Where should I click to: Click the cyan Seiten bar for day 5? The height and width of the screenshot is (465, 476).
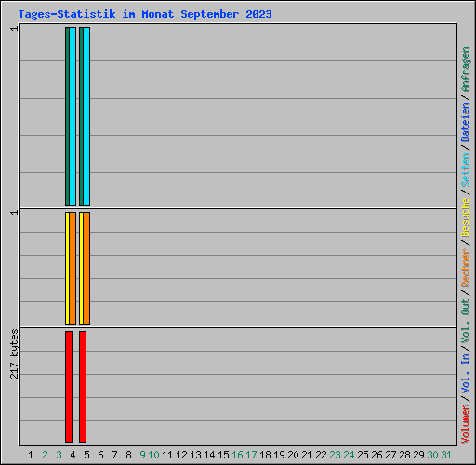(x=86, y=116)
